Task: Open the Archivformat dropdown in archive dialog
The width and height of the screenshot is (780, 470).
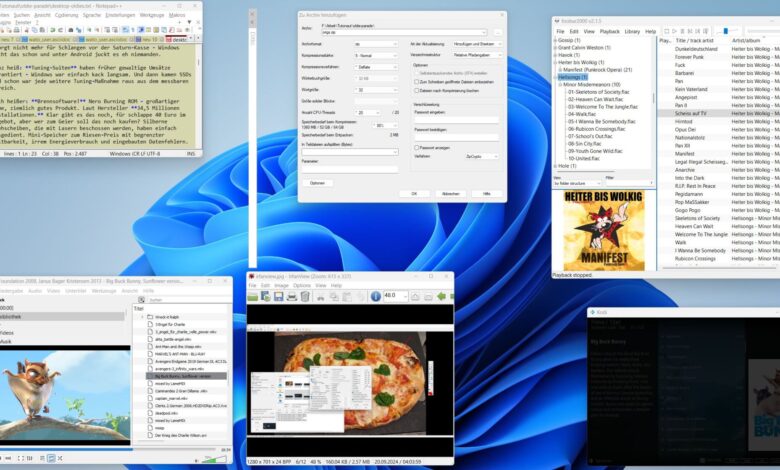Action: tap(376, 44)
